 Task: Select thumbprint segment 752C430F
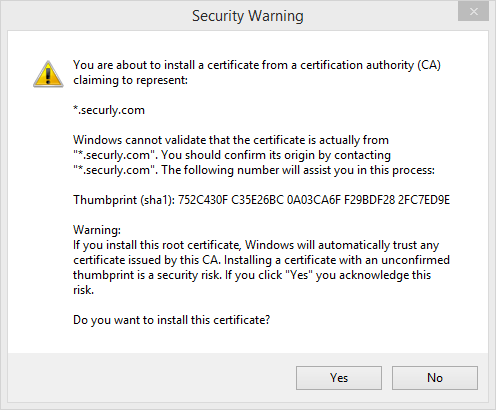[203, 200]
